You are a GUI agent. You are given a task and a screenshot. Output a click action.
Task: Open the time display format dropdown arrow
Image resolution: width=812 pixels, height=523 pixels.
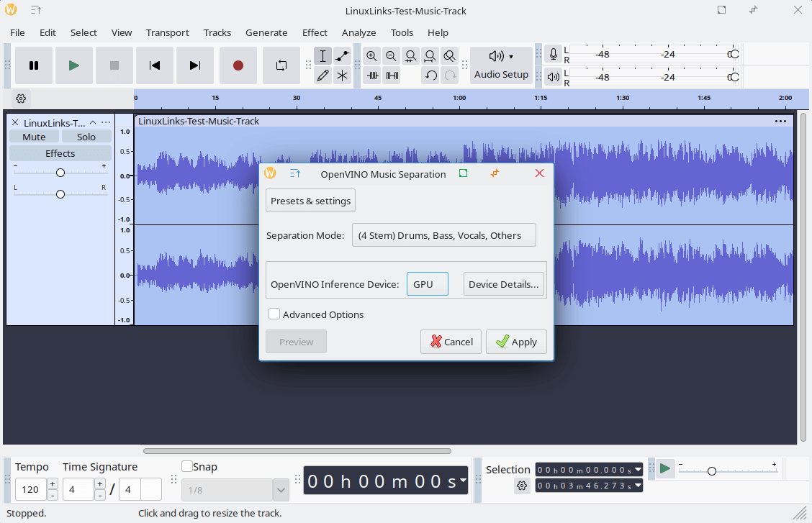pyautogui.click(x=463, y=480)
